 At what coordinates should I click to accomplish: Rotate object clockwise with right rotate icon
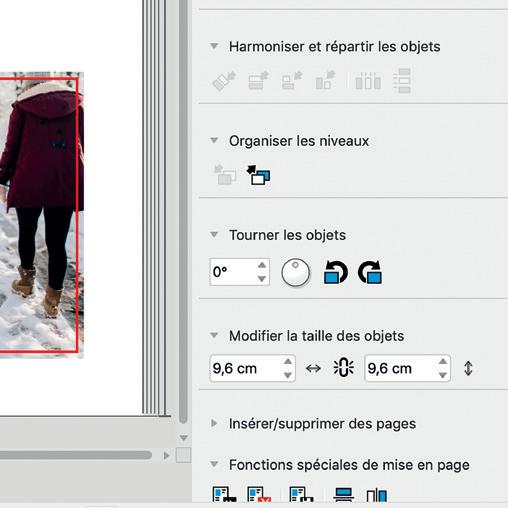click(x=370, y=272)
